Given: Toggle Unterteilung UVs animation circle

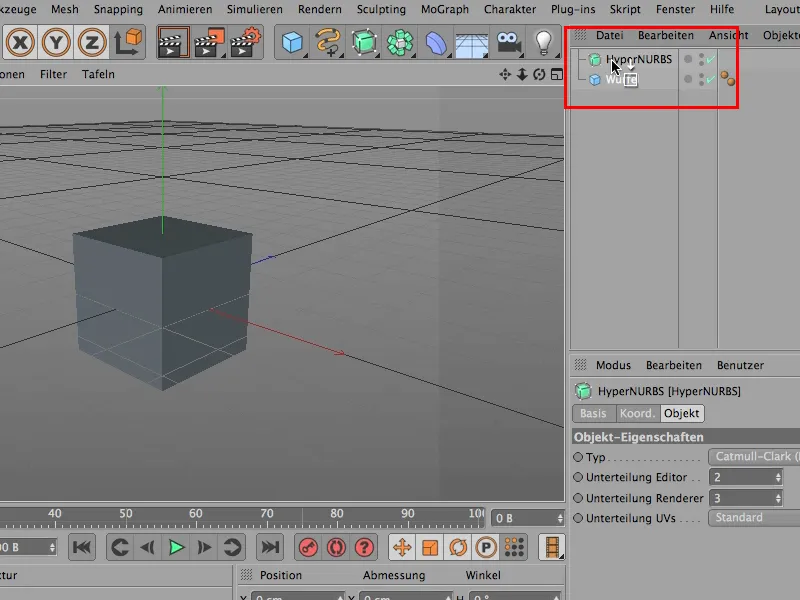Looking at the screenshot, I should point(578,518).
